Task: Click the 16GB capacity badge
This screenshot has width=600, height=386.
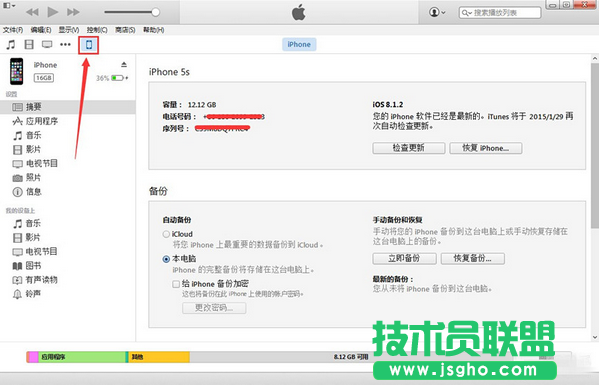Action: point(44,78)
